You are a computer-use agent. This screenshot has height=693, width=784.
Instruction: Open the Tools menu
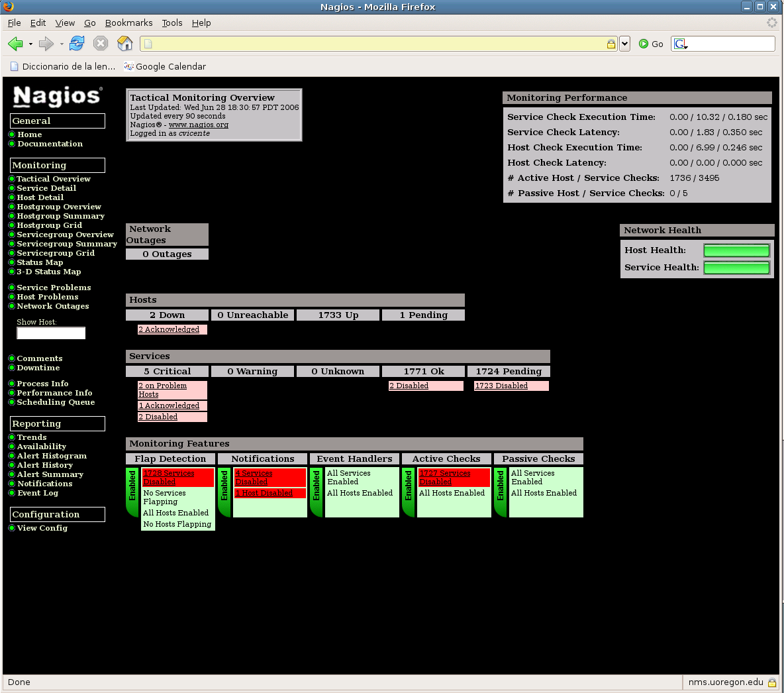tap(172, 23)
